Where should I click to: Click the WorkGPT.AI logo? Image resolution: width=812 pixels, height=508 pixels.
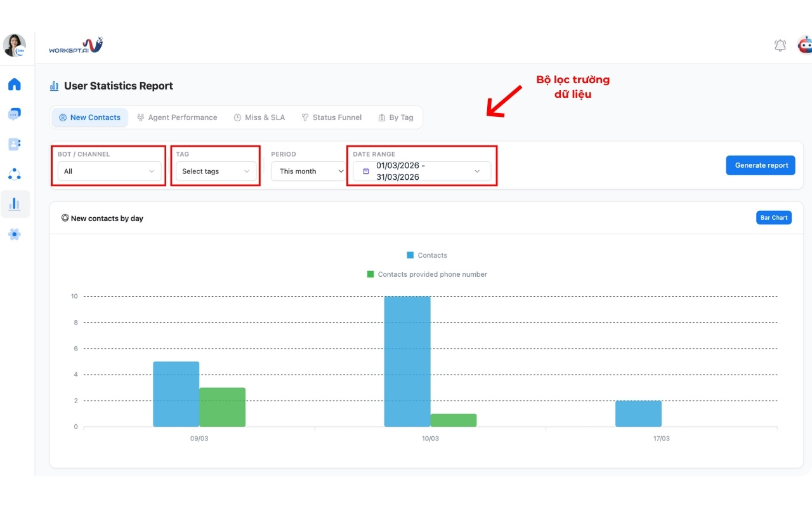(x=75, y=46)
